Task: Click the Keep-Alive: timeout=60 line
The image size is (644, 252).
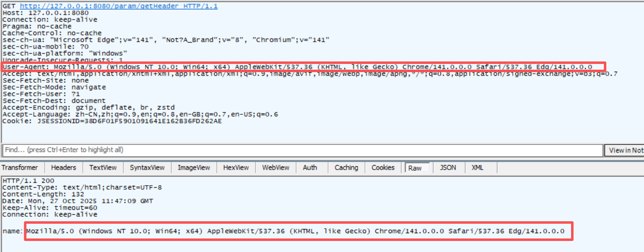Action: point(50,208)
